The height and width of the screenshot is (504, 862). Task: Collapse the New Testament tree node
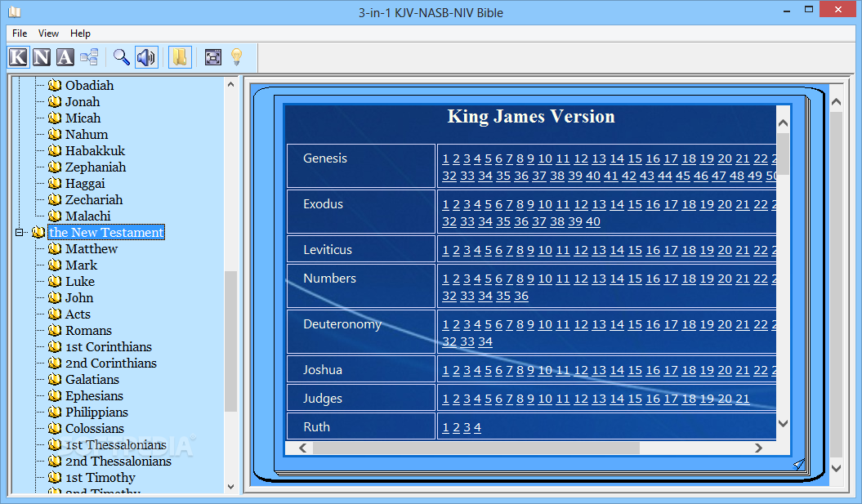click(x=20, y=233)
